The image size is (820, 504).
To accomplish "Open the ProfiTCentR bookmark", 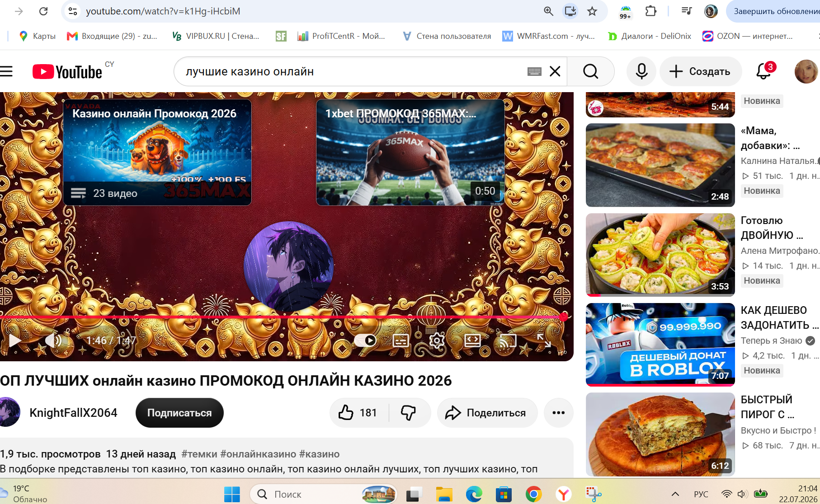I will [x=341, y=36].
